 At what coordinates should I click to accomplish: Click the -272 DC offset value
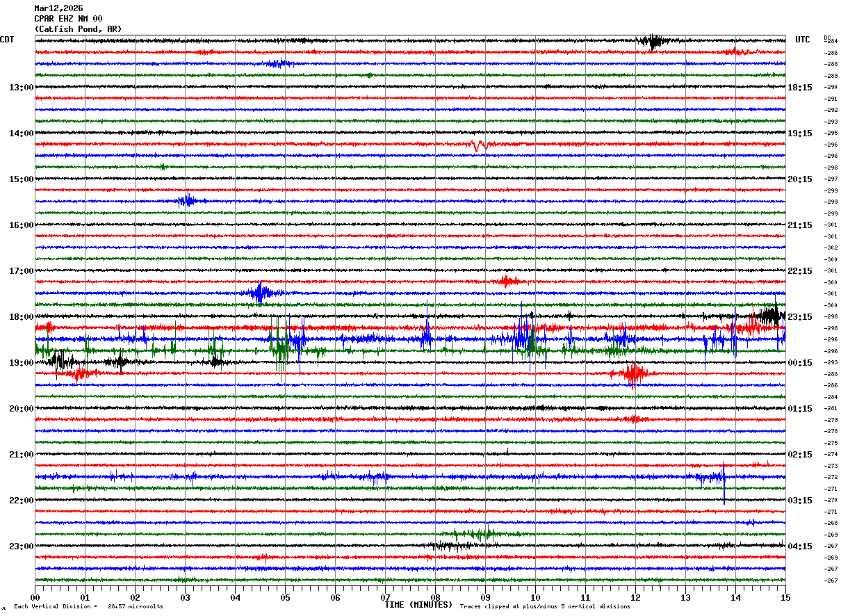click(831, 477)
